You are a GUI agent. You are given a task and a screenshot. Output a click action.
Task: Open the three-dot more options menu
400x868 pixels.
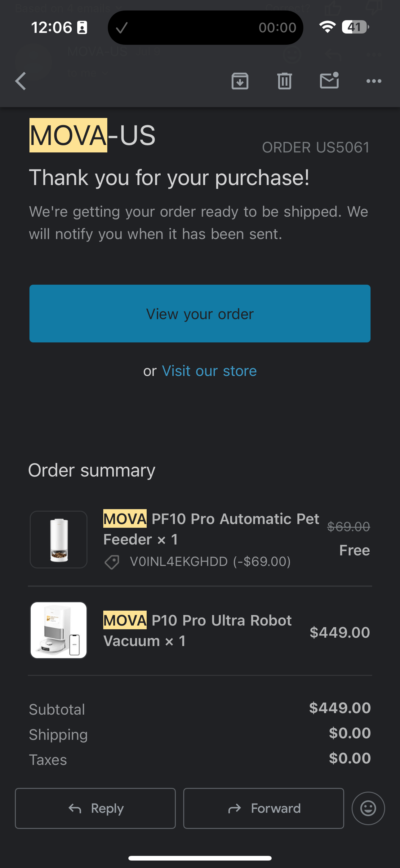tap(374, 81)
